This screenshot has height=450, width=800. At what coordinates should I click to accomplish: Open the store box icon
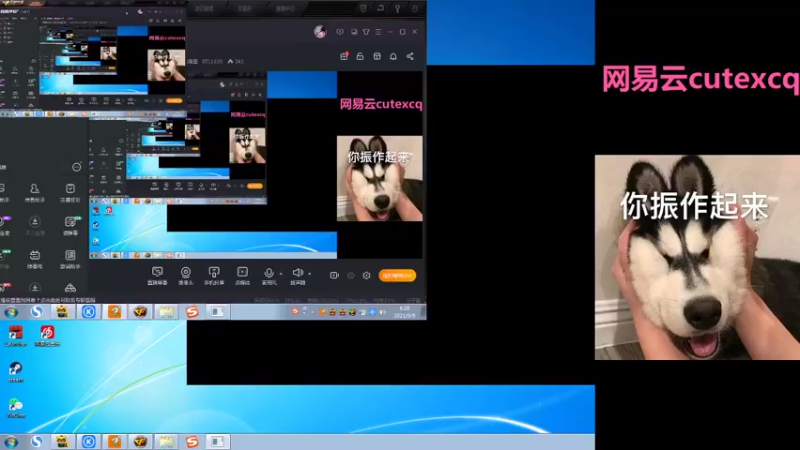point(377,56)
